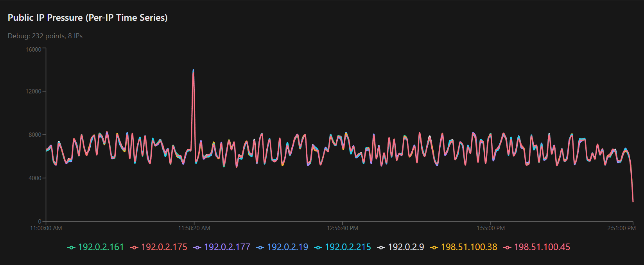Toggle the 198.51.100.45 legend text
This screenshot has width=644, height=265.
(x=542, y=247)
